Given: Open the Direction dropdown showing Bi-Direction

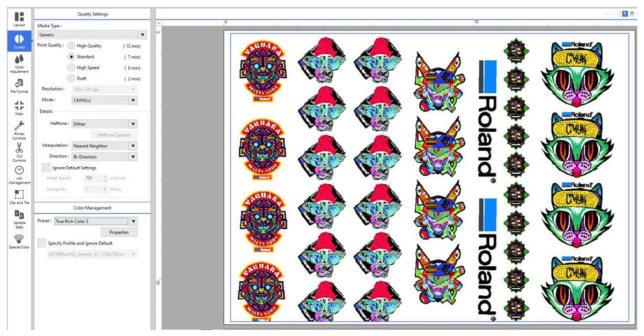Looking at the screenshot, I should (x=104, y=156).
